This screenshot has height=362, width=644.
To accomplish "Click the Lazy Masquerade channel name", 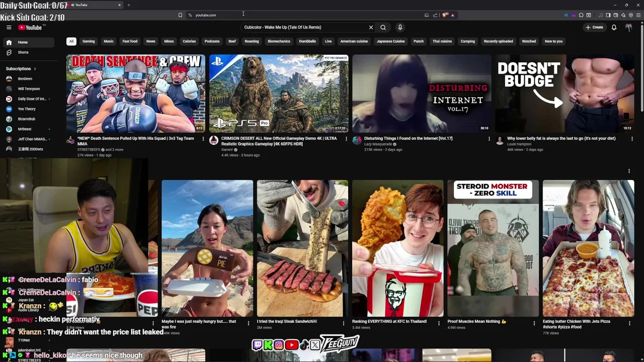I will click(x=378, y=144).
